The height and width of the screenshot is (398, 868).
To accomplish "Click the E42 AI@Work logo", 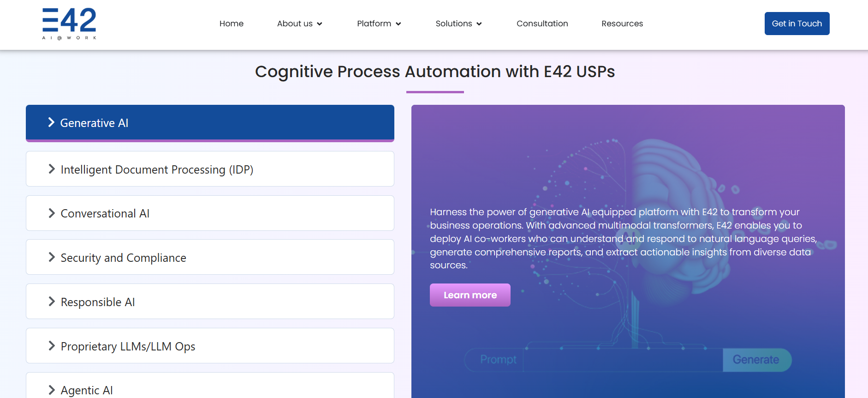I will pos(69,24).
